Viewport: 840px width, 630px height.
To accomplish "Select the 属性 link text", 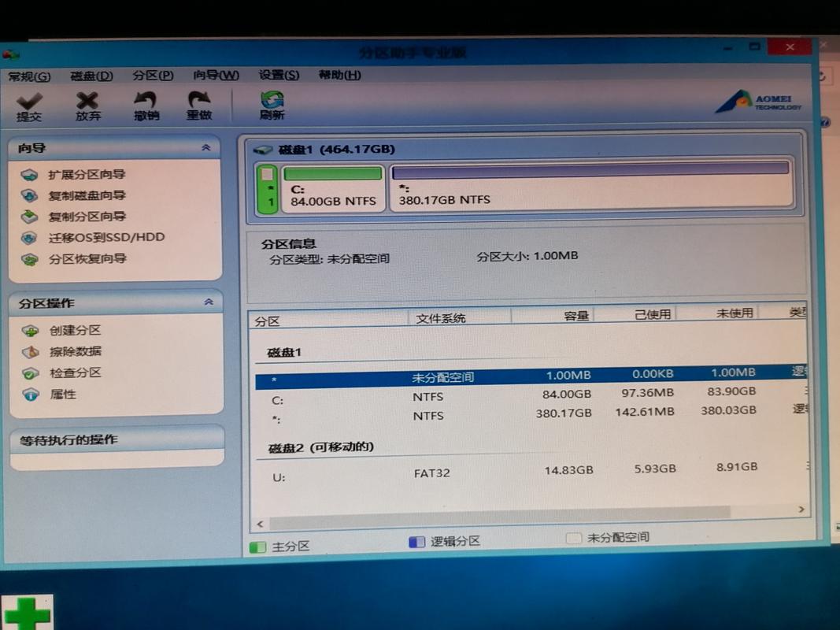I will click(63, 395).
